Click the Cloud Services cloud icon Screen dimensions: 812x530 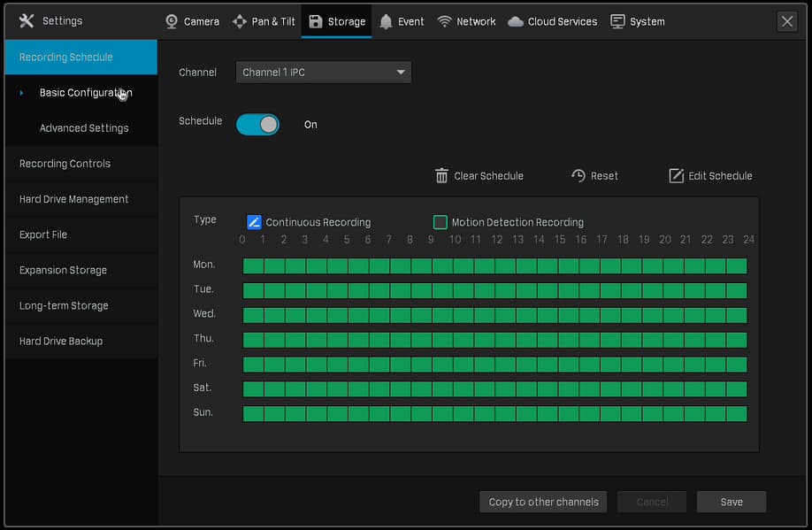(x=516, y=21)
